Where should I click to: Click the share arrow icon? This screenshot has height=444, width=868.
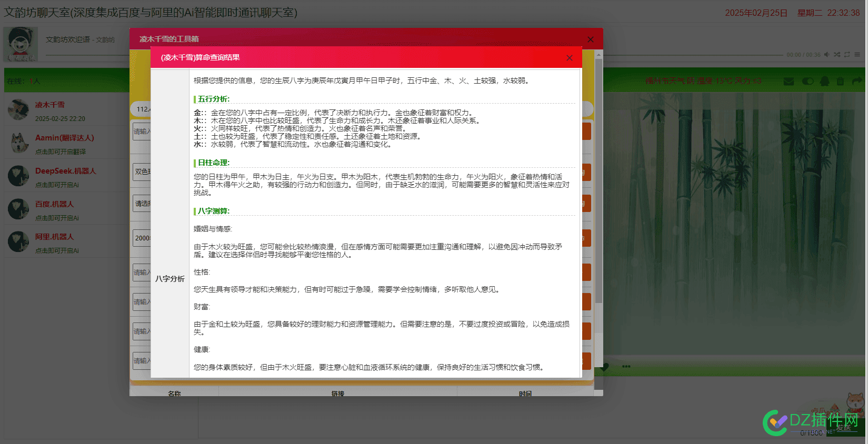[857, 81]
